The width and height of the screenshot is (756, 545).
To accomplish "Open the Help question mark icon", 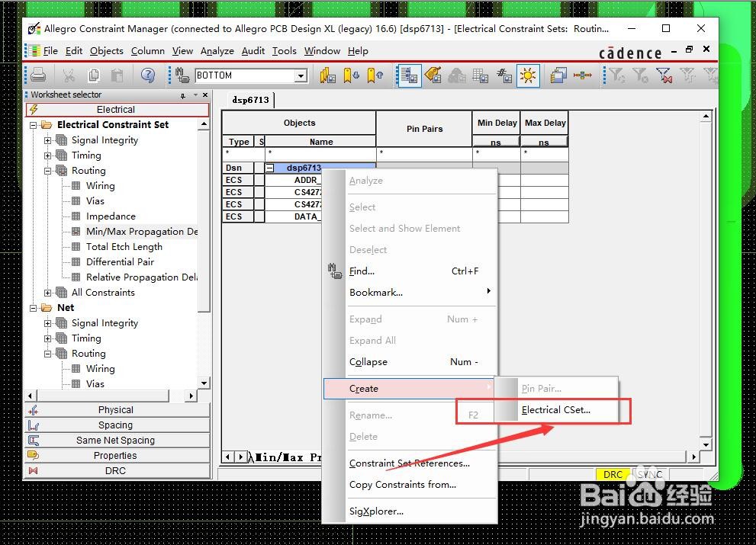I will click(x=147, y=75).
